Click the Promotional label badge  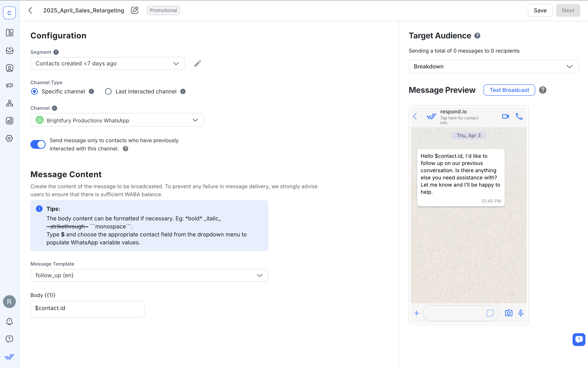pyautogui.click(x=163, y=10)
